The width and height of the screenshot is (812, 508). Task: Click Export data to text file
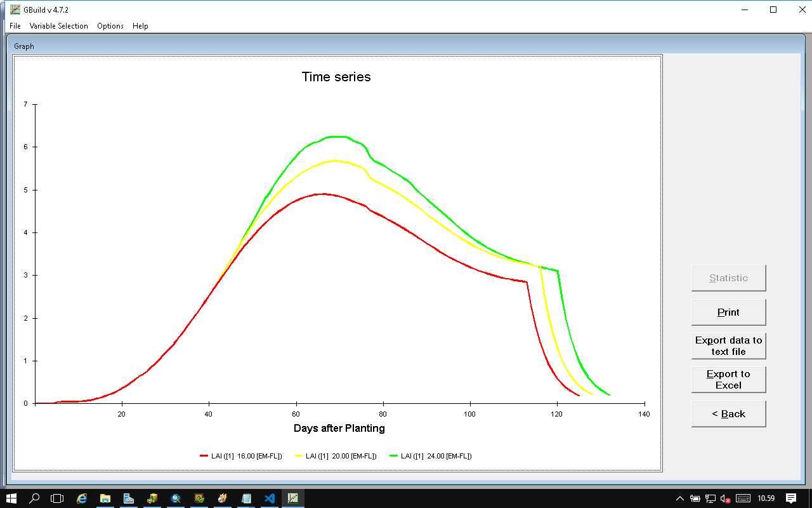[x=728, y=346]
